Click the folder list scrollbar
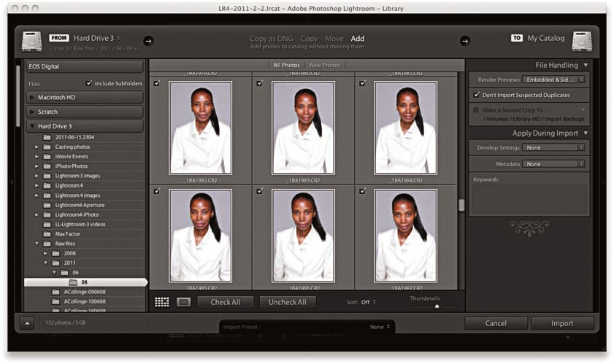 pos(18,96)
